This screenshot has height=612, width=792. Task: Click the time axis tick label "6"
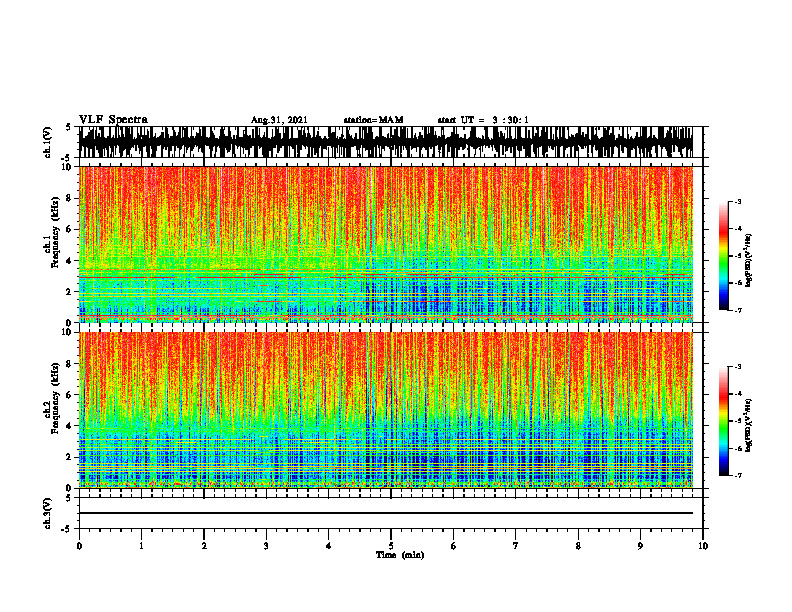pos(454,546)
